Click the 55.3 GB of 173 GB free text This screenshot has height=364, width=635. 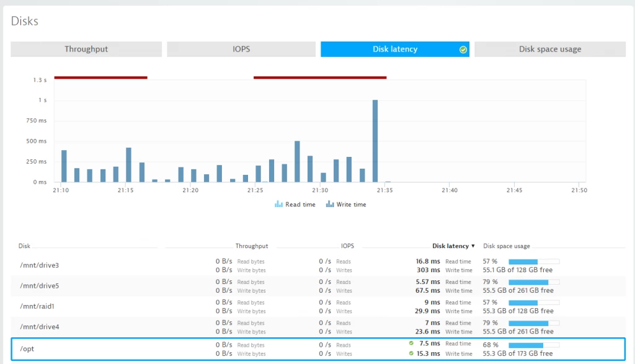point(518,353)
